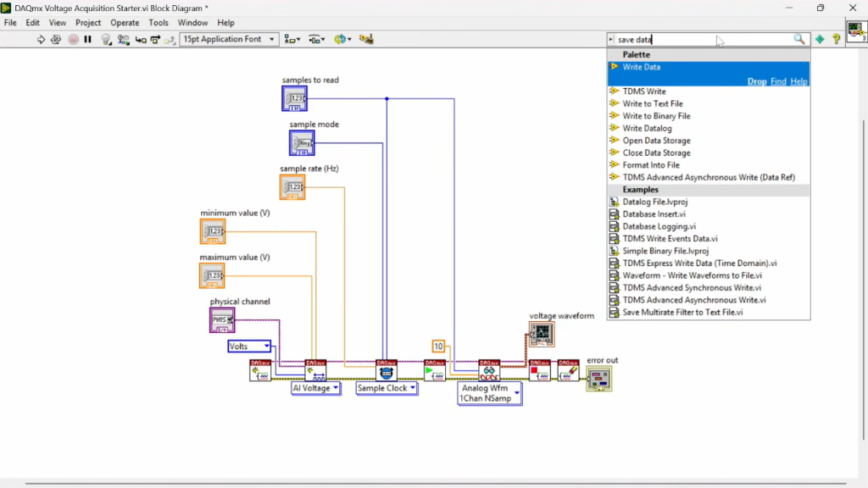Image resolution: width=868 pixels, height=488 pixels.
Task: Open the Tools menu
Action: pos(159,23)
